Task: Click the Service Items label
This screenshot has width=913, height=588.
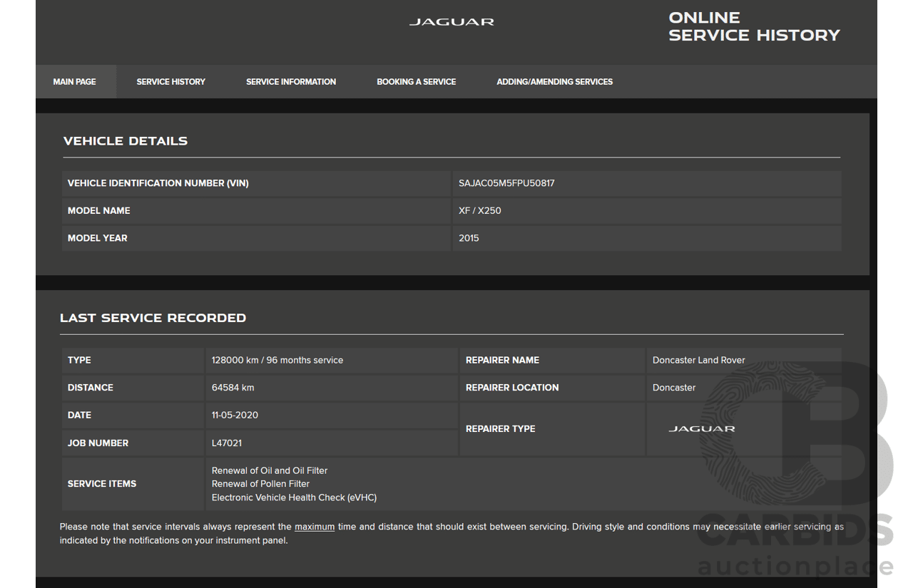Action: pos(102,484)
